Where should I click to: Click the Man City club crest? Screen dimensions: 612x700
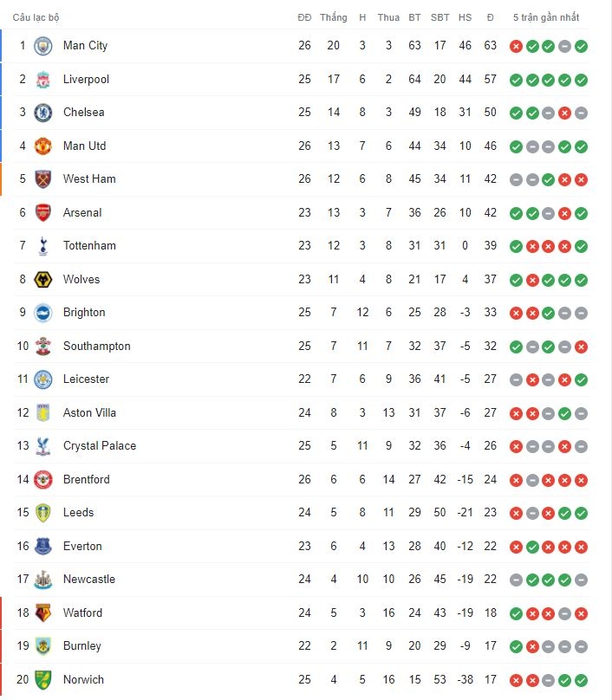(43, 46)
